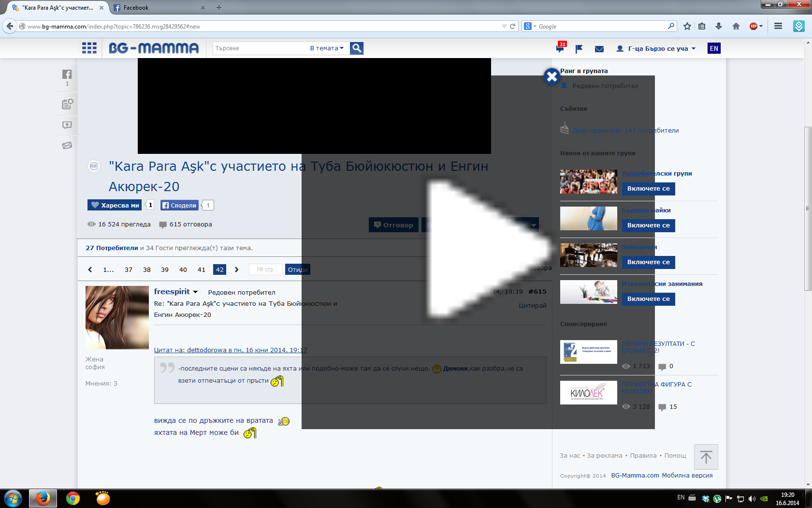Click the flag icon in header
The height and width of the screenshot is (508, 812).
[x=579, y=48]
